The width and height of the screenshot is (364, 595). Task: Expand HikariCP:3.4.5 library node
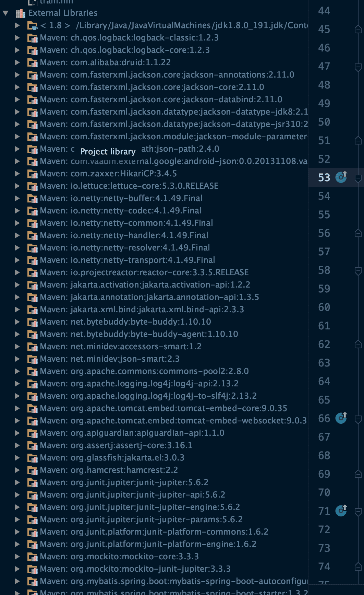click(x=17, y=174)
